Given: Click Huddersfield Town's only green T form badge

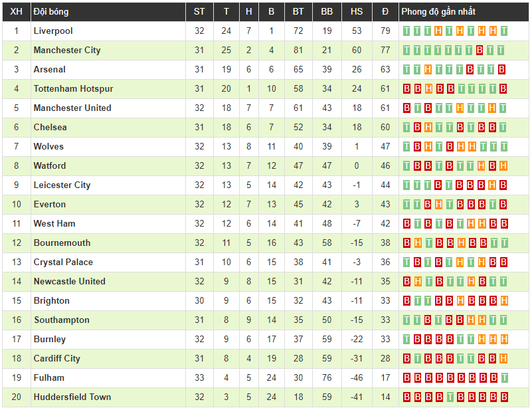Looking at the screenshot, I should pyautogui.click(x=450, y=397).
